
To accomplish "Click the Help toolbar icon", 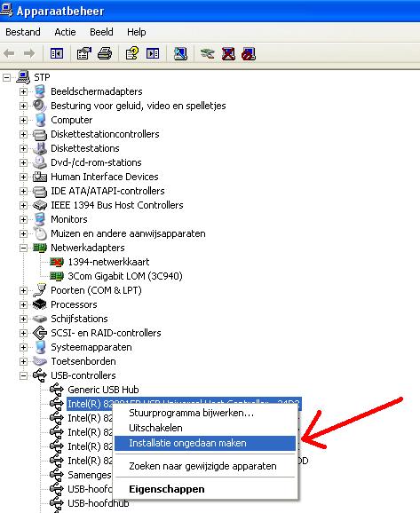I will 132,53.
